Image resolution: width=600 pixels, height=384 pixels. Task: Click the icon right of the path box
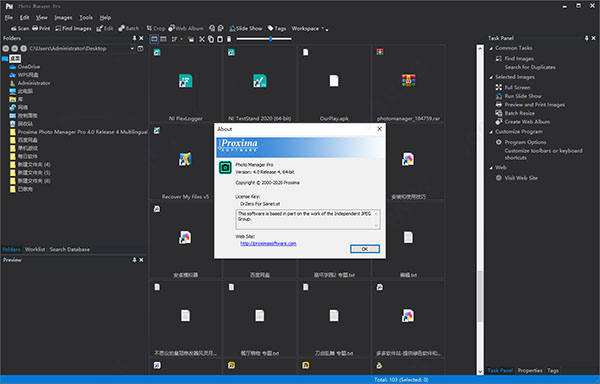point(140,49)
